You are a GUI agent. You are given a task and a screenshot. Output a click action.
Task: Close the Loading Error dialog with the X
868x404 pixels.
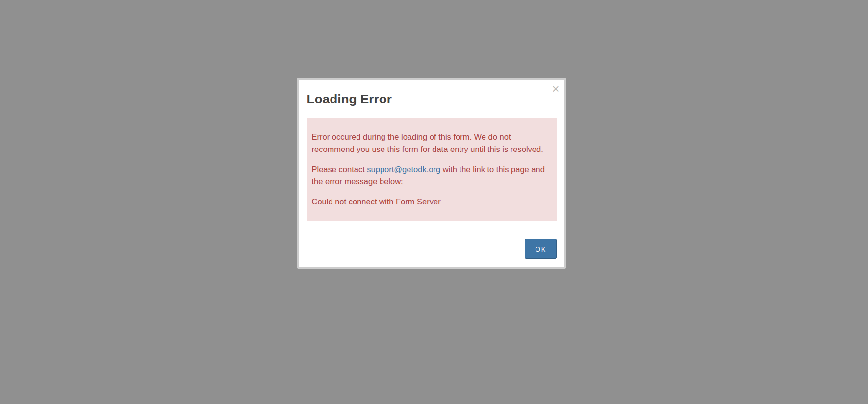(556, 89)
